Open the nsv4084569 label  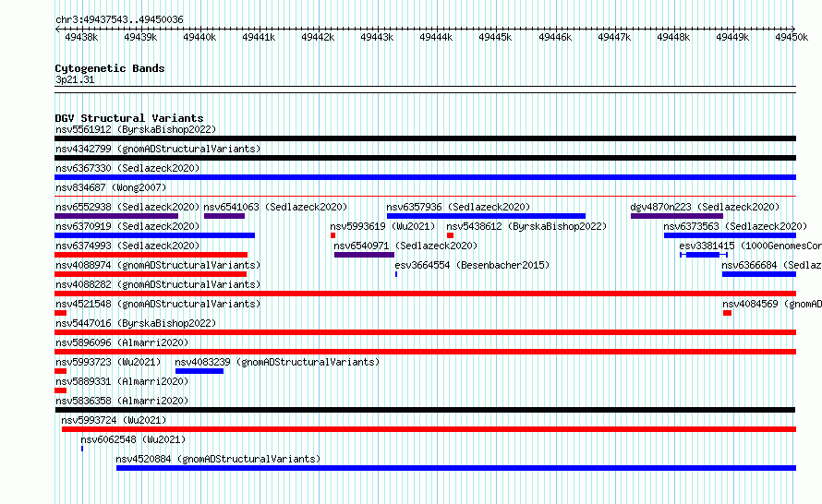pos(772,304)
